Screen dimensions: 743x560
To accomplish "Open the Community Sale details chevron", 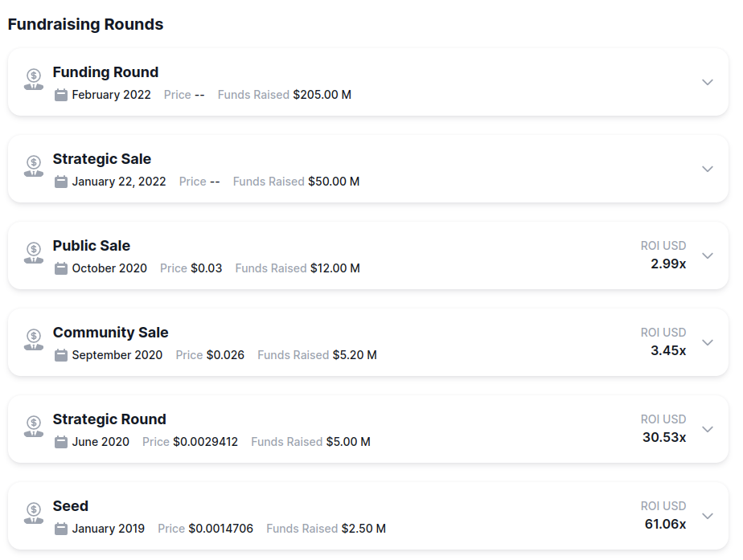I will 708,342.
